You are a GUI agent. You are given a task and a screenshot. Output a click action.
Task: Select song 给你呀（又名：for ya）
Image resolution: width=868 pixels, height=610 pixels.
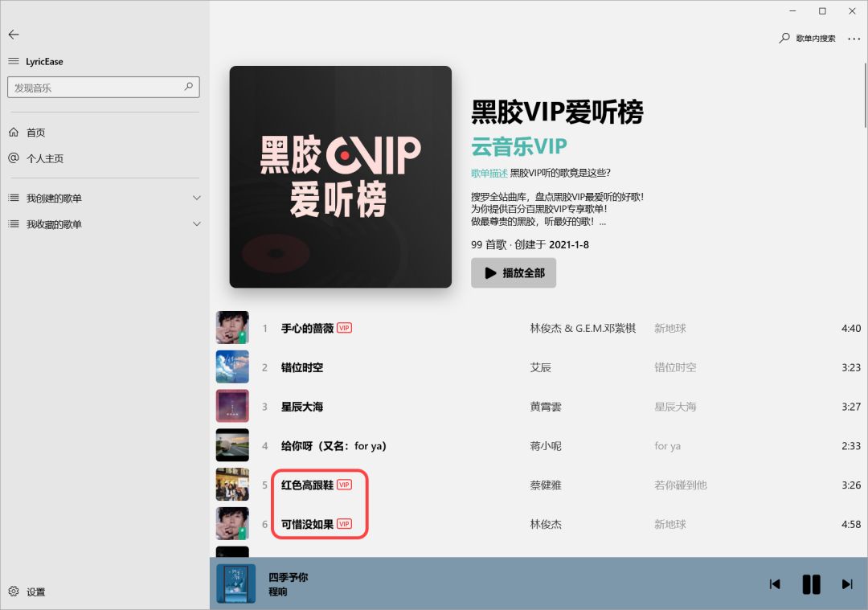(x=334, y=446)
